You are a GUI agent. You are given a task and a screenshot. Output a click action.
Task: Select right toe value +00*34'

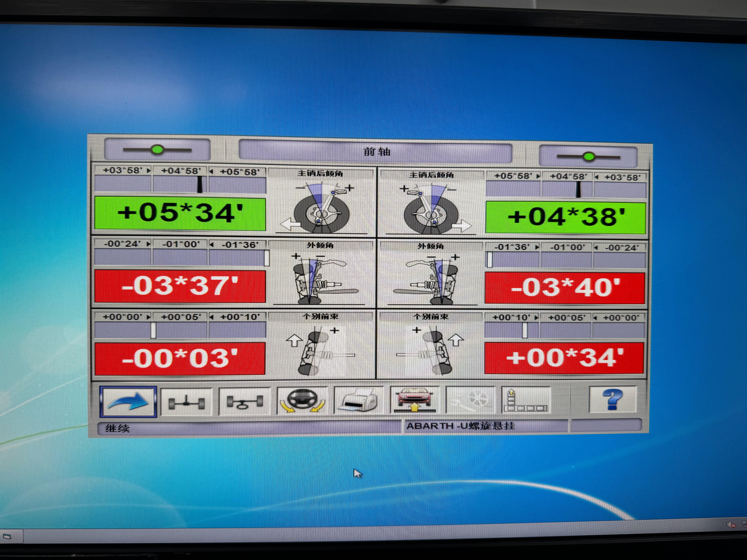[564, 358]
